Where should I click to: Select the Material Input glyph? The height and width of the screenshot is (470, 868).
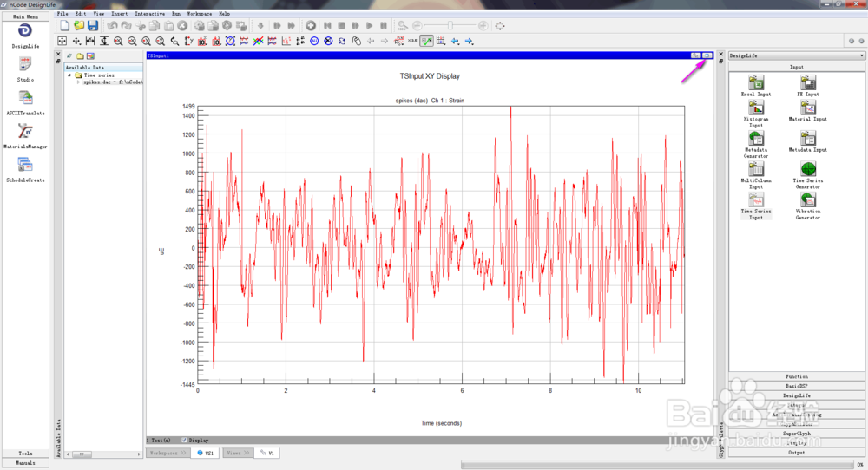(x=807, y=111)
